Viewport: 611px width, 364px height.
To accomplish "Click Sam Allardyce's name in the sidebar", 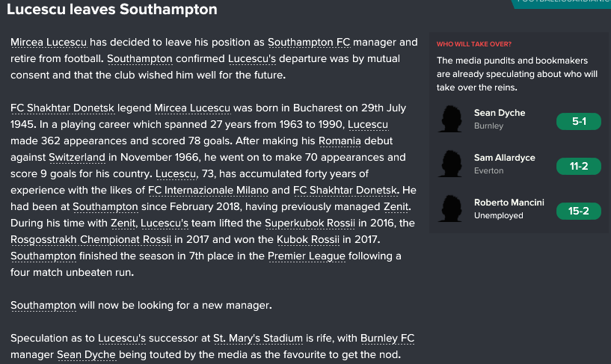I will (504, 158).
